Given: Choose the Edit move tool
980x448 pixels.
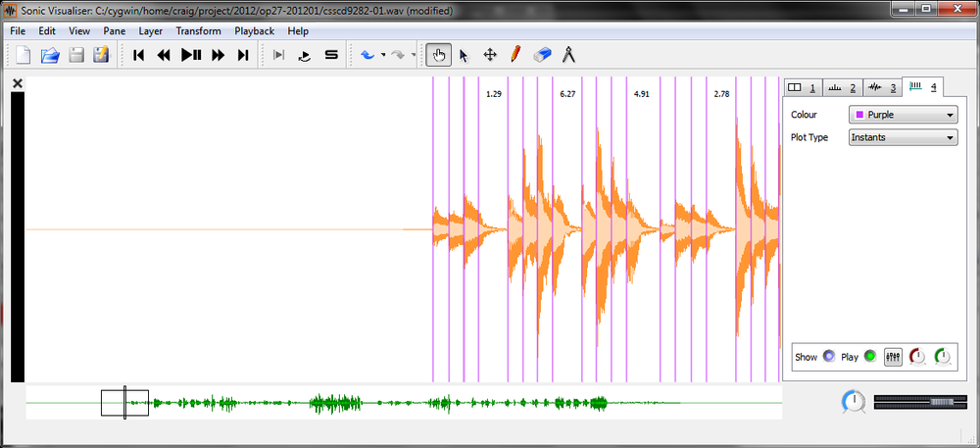Looking at the screenshot, I should point(490,55).
